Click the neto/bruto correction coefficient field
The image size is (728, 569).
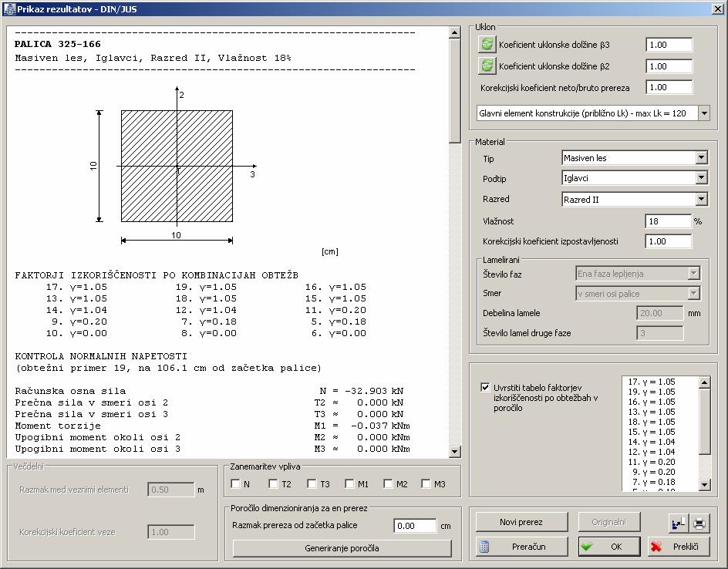coord(669,87)
